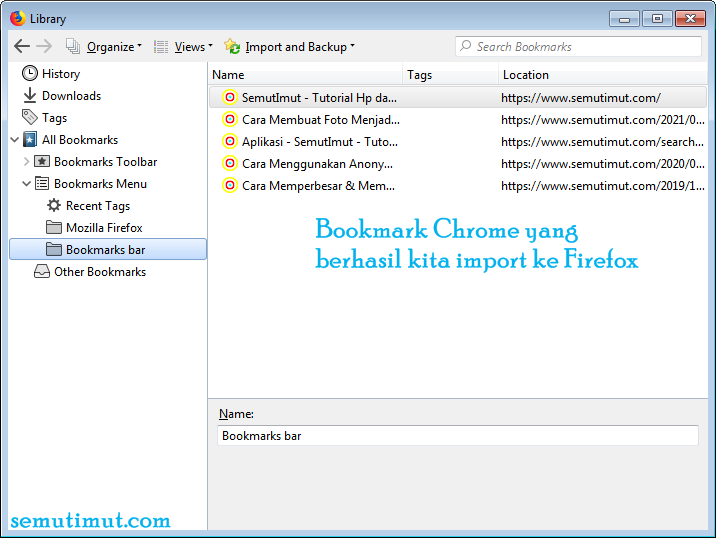Click the Downloads arrow icon

click(30, 95)
